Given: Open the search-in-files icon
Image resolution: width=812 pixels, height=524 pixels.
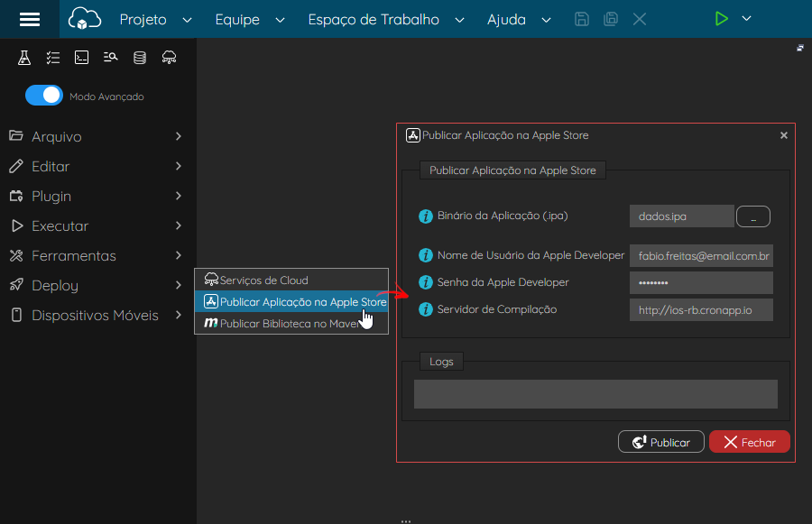Looking at the screenshot, I should [110, 58].
